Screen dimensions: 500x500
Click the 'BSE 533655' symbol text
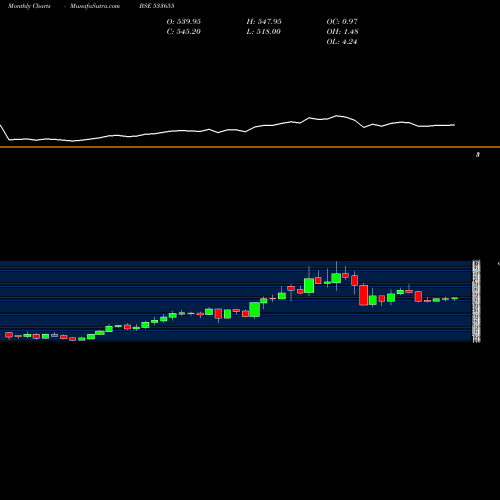(157, 6)
